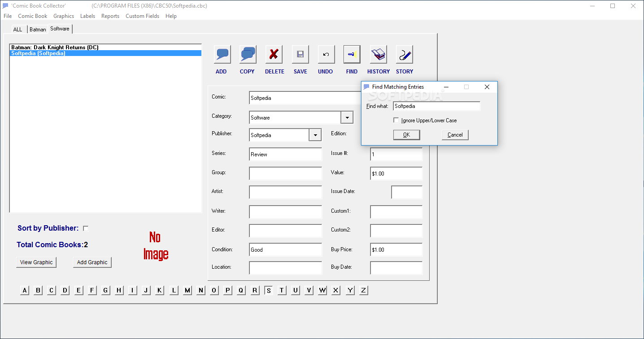Filter comics by letter S
Image resolution: width=644 pixels, height=339 pixels.
[x=269, y=290]
